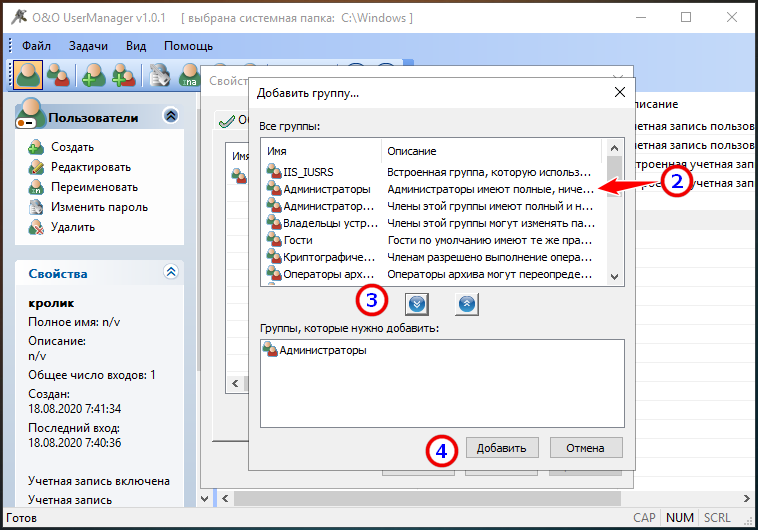Click the Groups view icon in toolbar

tap(59, 75)
